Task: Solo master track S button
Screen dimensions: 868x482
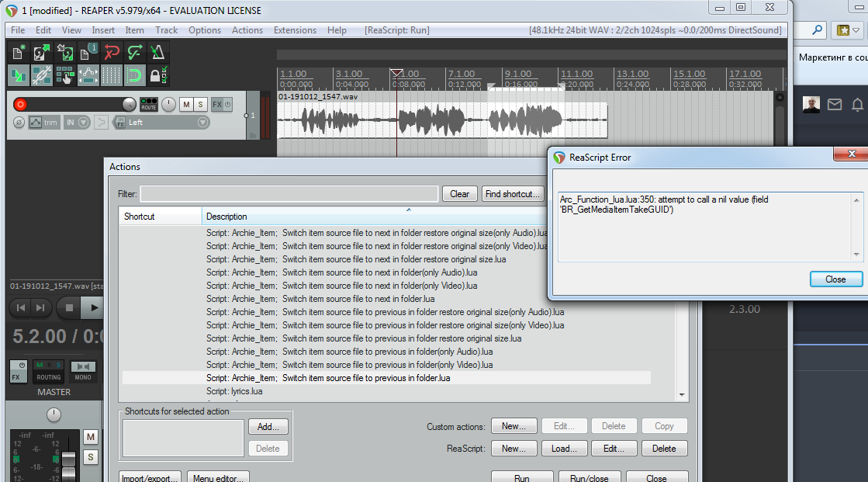Action: tap(91, 458)
